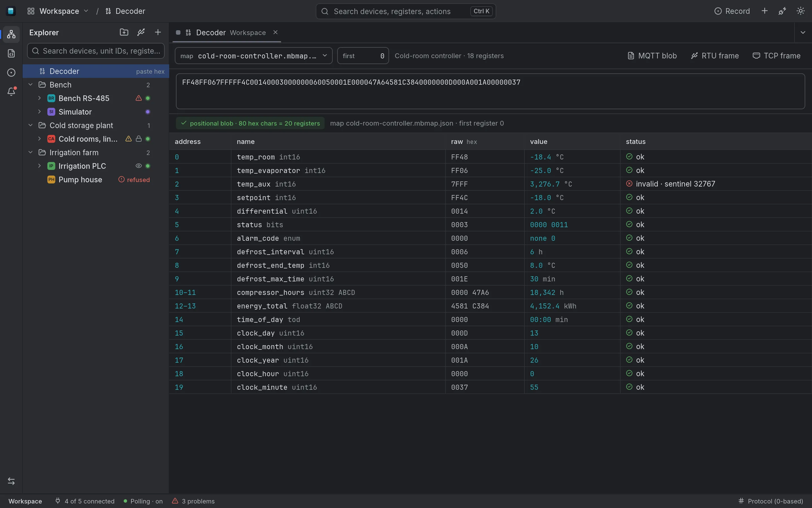Click the 4 of 5 connected status entry
Viewport: 812px width, 508px height.
click(x=85, y=501)
